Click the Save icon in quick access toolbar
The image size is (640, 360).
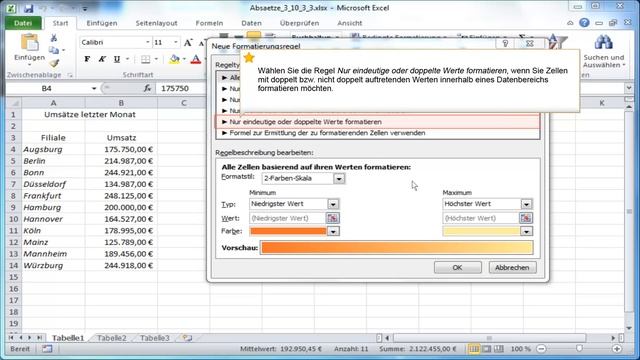(28, 8)
